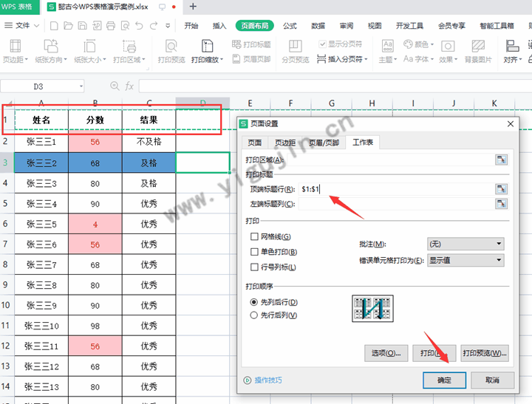Select the pink cell with value 4
The image size is (532, 404).
point(95,224)
